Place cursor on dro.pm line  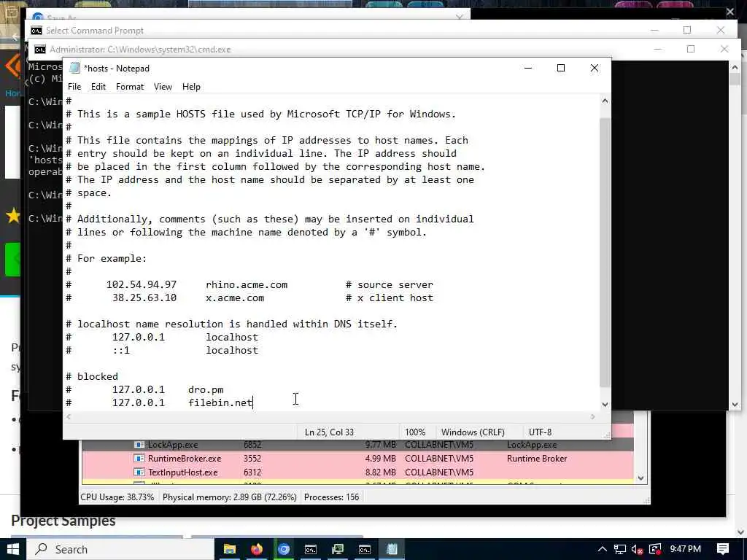[144, 389]
